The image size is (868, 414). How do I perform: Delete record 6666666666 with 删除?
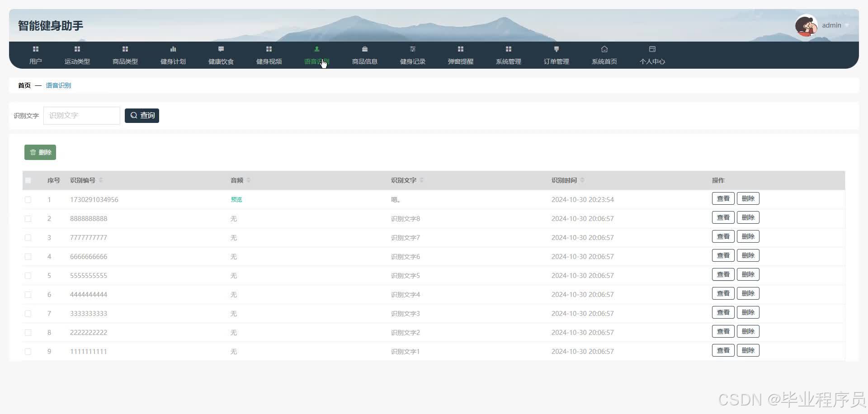tap(748, 255)
